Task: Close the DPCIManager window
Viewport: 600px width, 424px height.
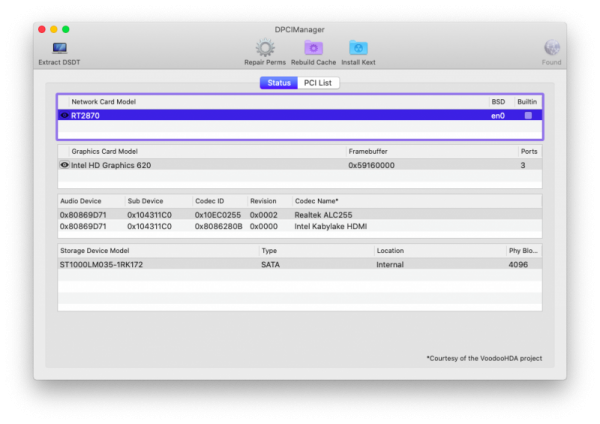Action: 42,29
